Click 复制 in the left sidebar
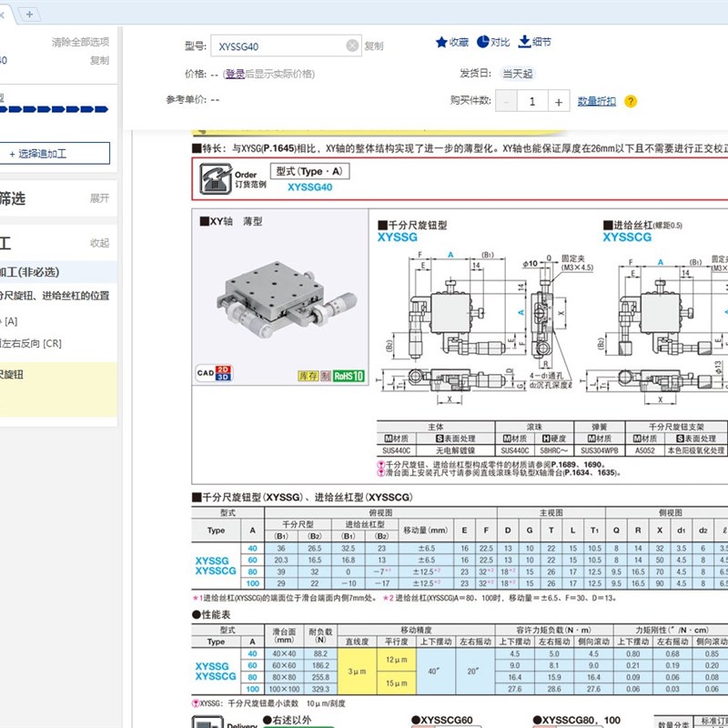 99,60
